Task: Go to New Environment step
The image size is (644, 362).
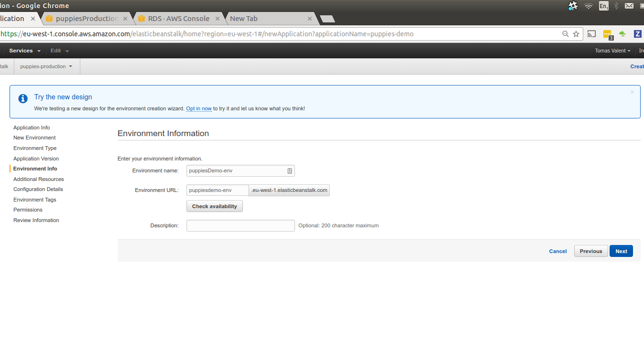Action: [x=34, y=138]
